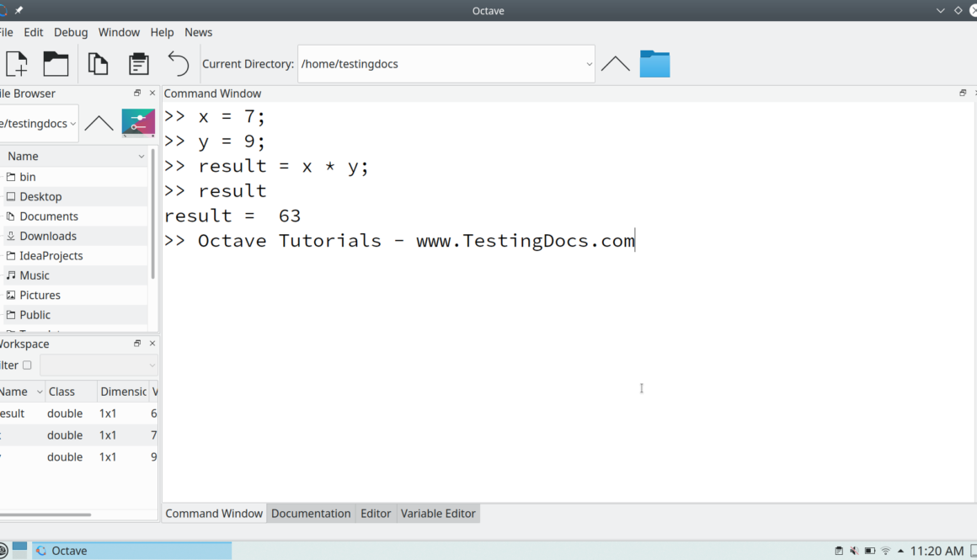Undo last action in toolbar
Image resolution: width=977 pixels, height=560 pixels.
179,63
